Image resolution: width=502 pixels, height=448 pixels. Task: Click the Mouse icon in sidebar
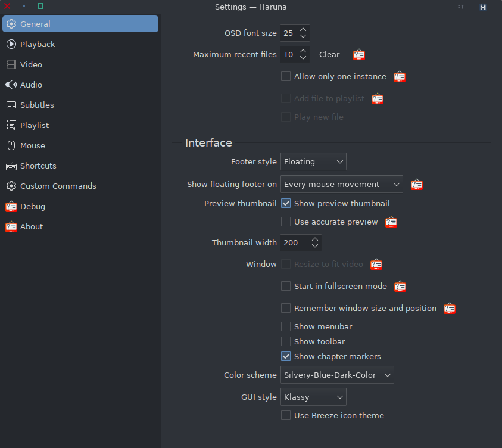coord(11,145)
